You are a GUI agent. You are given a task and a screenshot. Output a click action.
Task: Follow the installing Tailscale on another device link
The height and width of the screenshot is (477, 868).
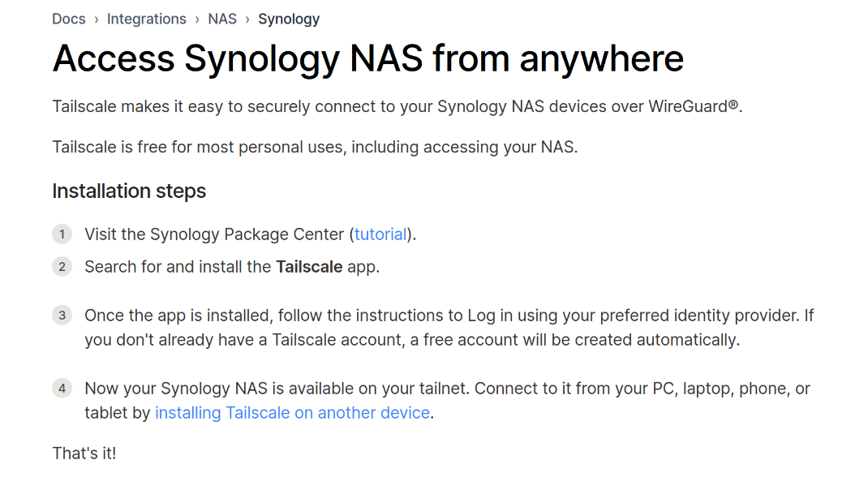tap(292, 413)
